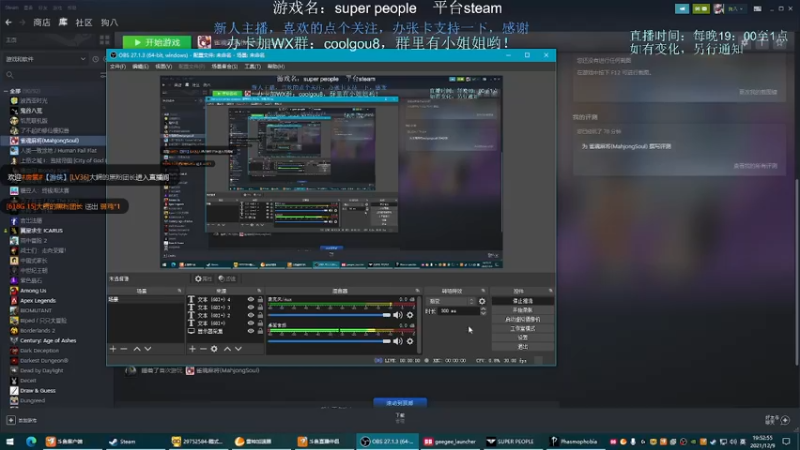Screen dimensions: 800x450
Task: Adjust 桌面音频 volume slider
Action: [x=329, y=341]
